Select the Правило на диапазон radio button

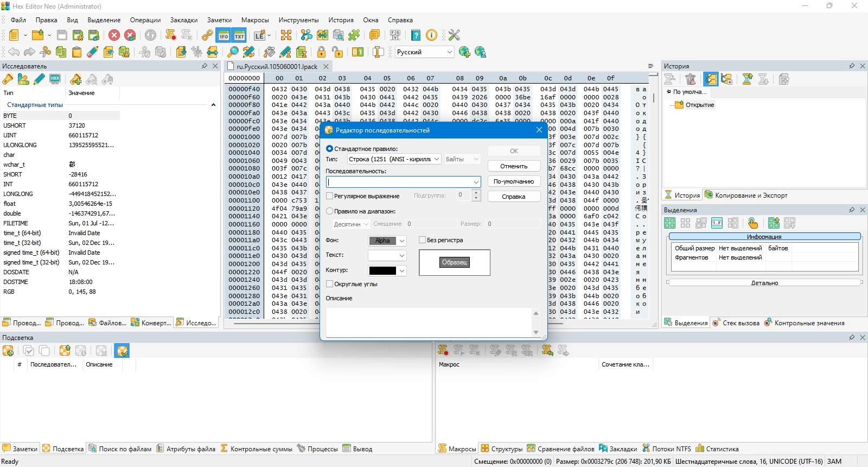point(329,211)
